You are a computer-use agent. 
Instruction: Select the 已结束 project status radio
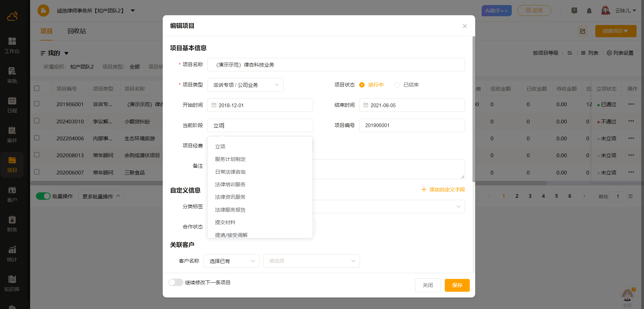[x=397, y=85]
